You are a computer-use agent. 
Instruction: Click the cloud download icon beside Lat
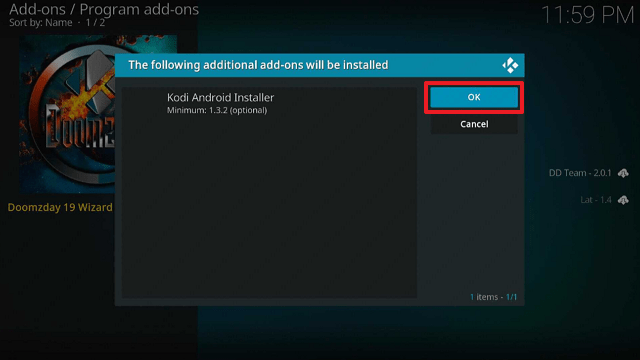coord(623,200)
